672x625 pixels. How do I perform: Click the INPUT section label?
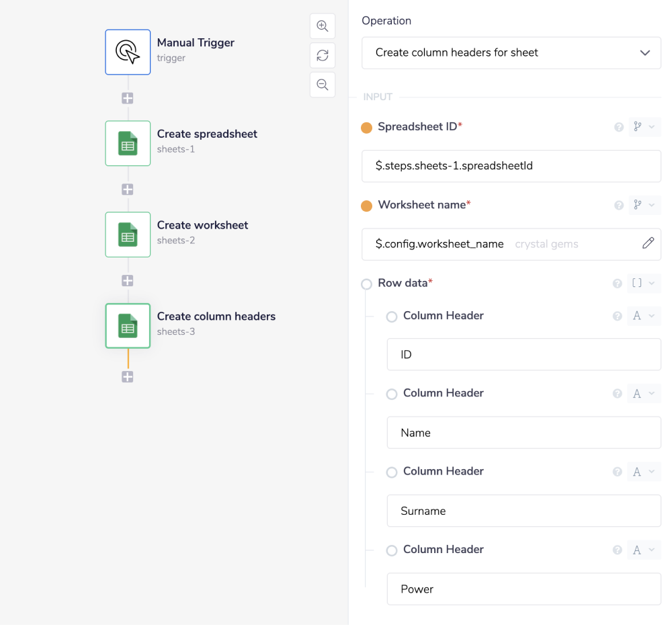tap(378, 97)
